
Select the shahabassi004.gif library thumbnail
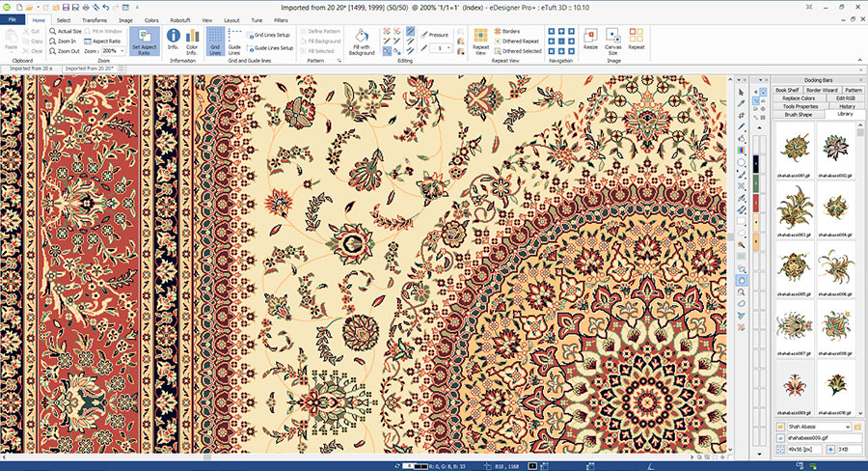tap(835, 209)
